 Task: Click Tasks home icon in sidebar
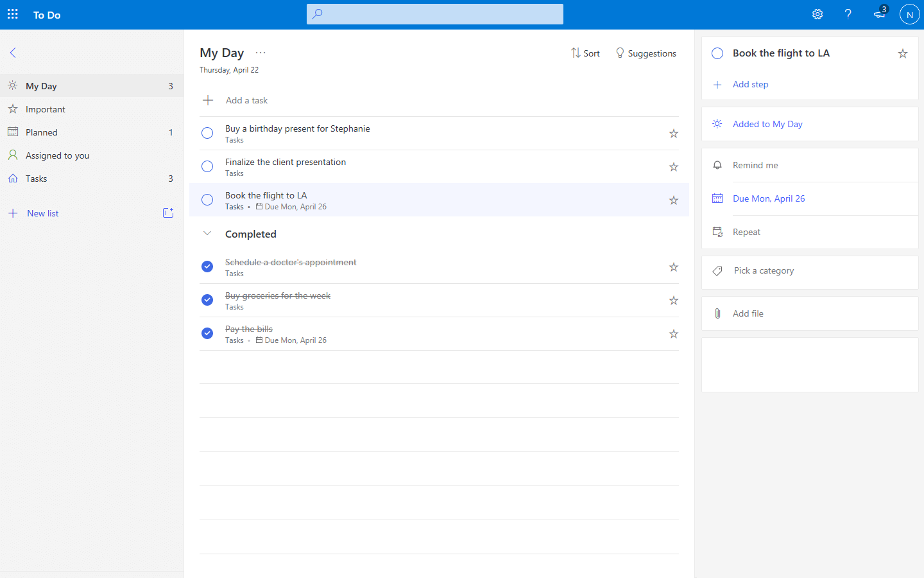pos(13,178)
